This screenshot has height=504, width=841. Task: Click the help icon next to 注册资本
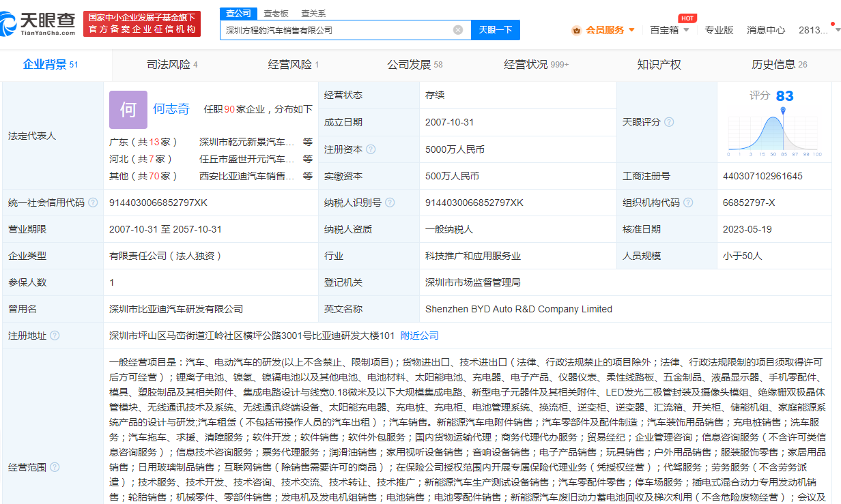[x=371, y=149]
